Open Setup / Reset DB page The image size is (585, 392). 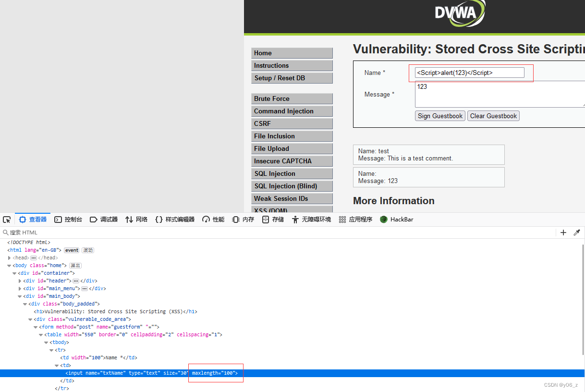coord(292,78)
